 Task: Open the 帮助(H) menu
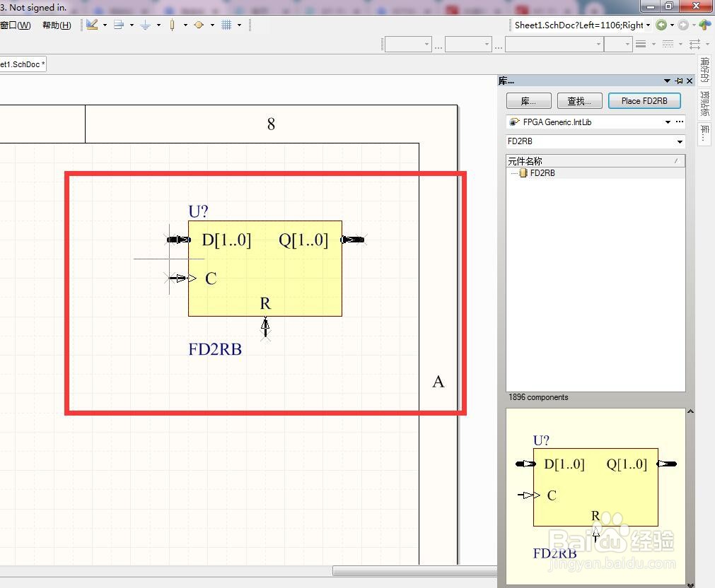(57, 25)
